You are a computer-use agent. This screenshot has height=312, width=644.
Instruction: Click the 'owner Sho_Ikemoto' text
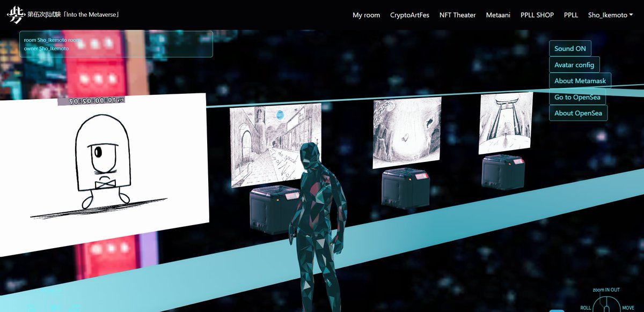coord(46,48)
